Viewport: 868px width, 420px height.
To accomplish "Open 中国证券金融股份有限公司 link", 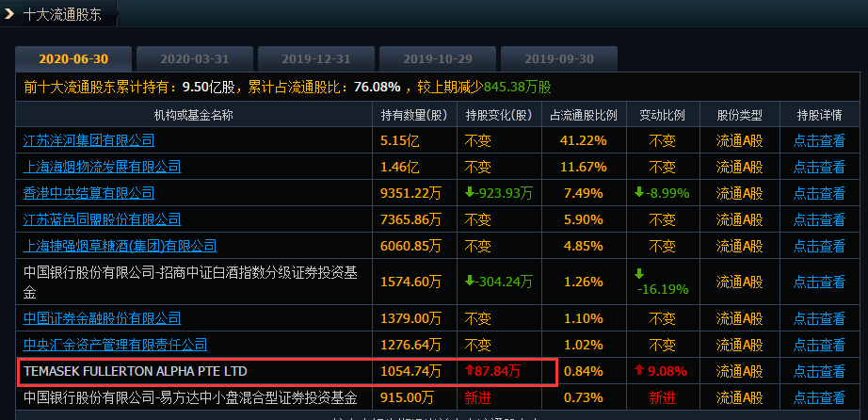I will point(102,318).
